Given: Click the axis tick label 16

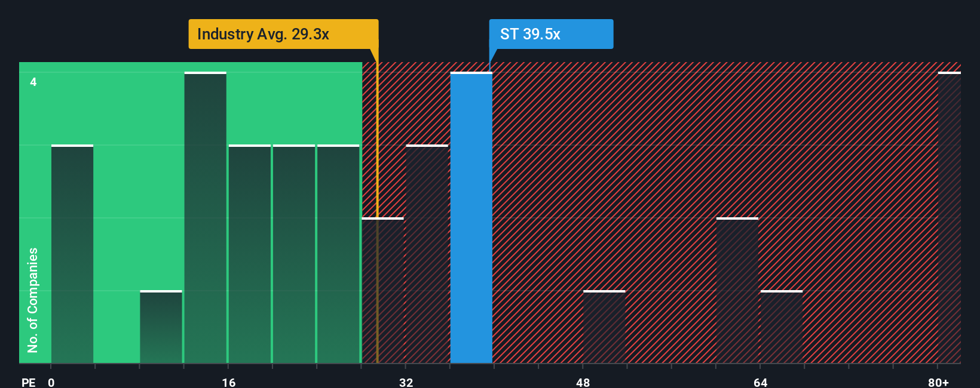Looking at the screenshot, I should pyautogui.click(x=229, y=382).
